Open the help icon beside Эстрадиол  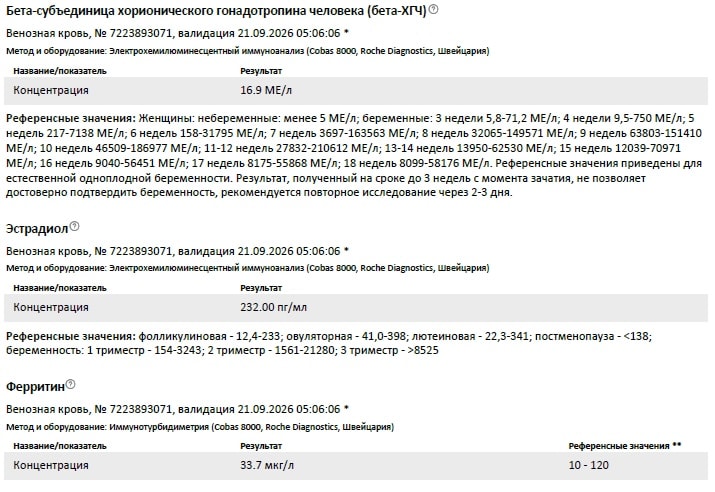74,226
